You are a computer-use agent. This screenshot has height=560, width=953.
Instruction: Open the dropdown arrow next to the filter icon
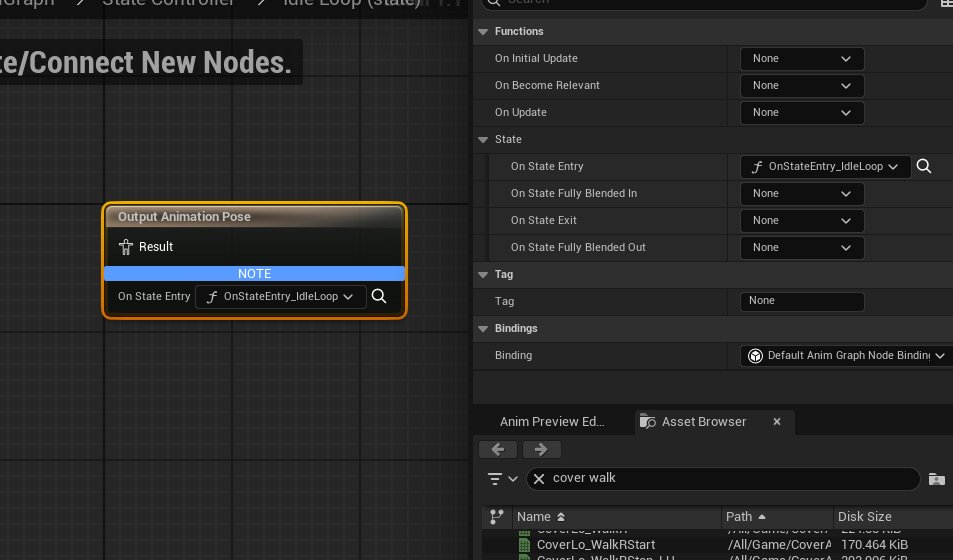pos(513,479)
